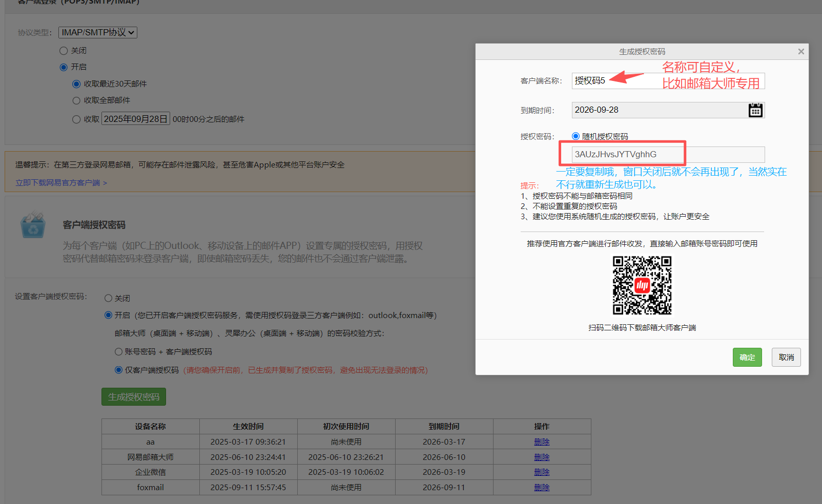Delete the 企业微信 authorization entry

(x=541, y=472)
